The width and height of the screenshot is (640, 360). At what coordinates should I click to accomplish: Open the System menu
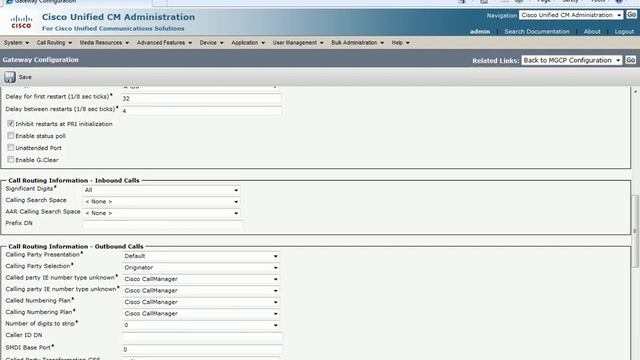pos(16,42)
